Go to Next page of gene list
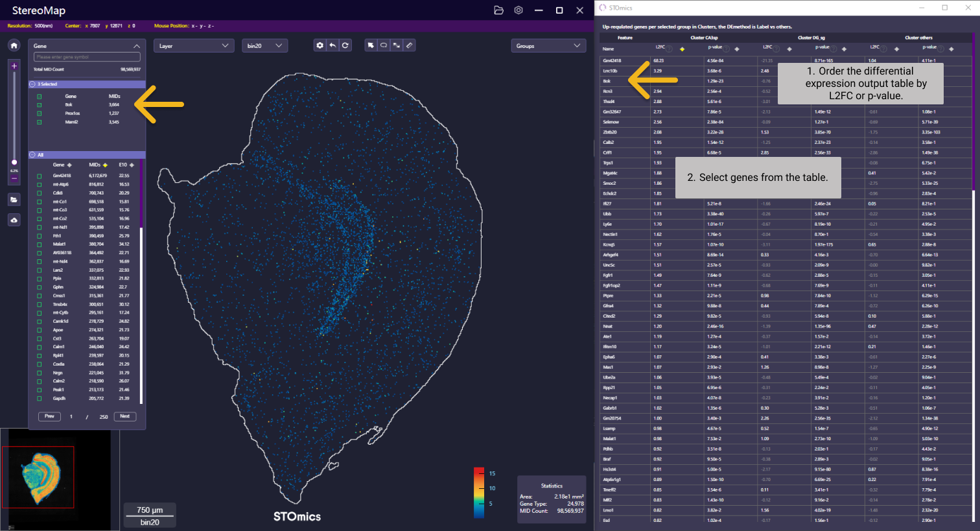Image resolution: width=980 pixels, height=531 pixels. (x=125, y=416)
